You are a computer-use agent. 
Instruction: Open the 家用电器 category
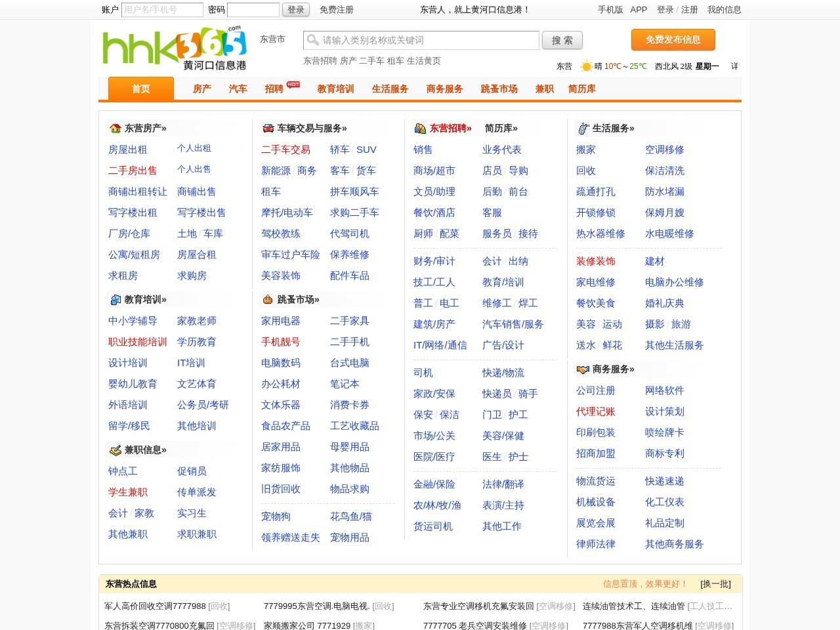pyautogui.click(x=281, y=321)
